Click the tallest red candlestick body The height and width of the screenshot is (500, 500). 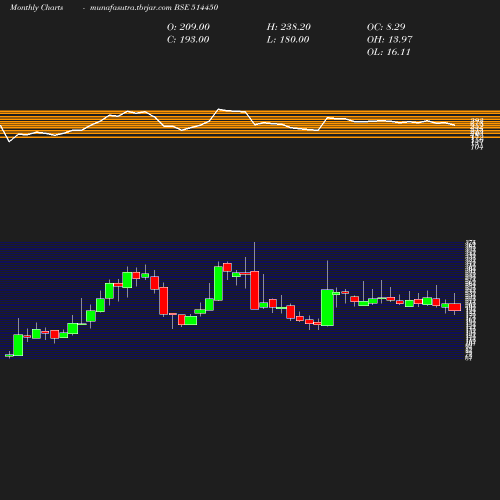pyautogui.click(x=255, y=290)
